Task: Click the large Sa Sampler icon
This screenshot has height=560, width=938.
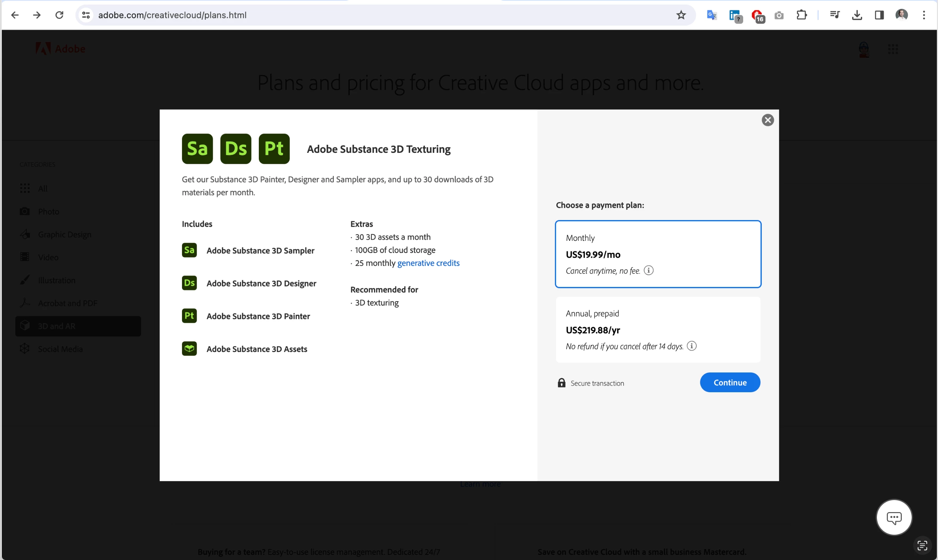Action: coord(197,149)
